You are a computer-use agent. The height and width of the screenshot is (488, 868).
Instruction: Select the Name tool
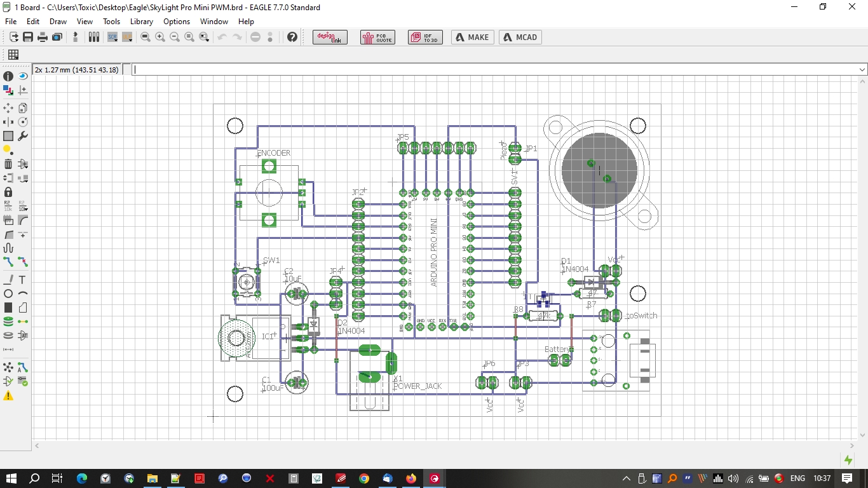(x=8, y=206)
